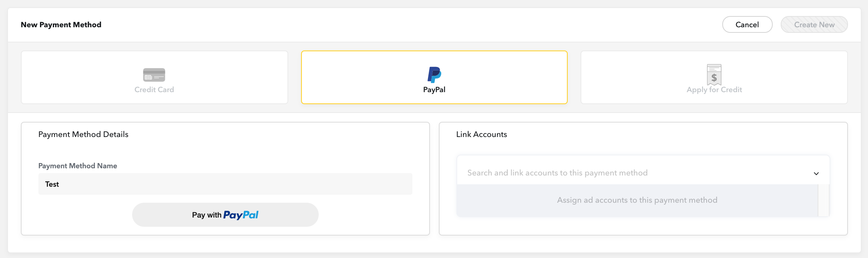
Task: Expand the link accounts dropdown chevron
Action: click(817, 173)
